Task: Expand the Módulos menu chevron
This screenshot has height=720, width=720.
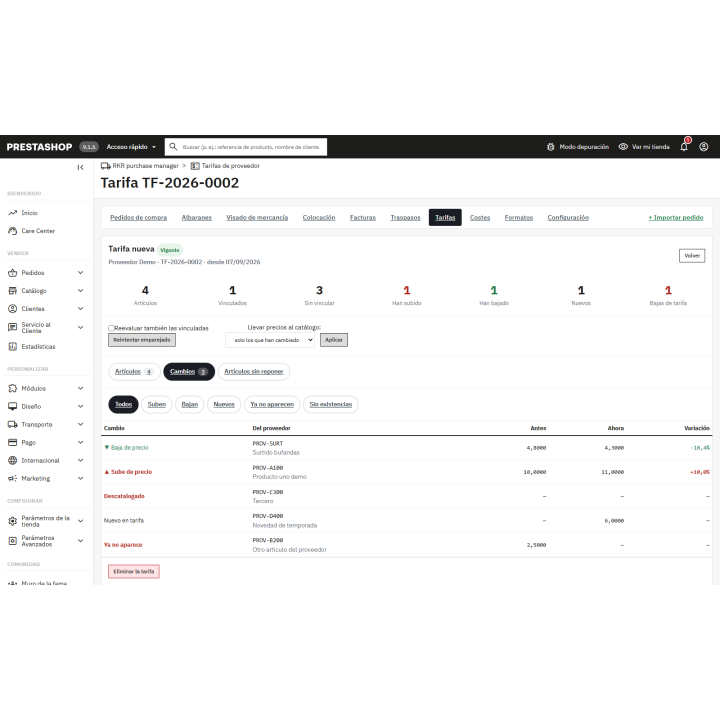Action: [x=80, y=388]
